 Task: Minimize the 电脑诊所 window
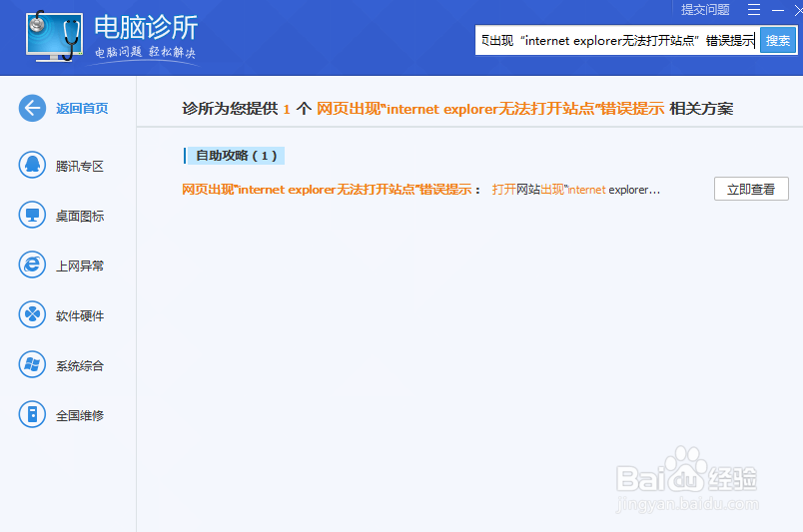pos(778,10)
